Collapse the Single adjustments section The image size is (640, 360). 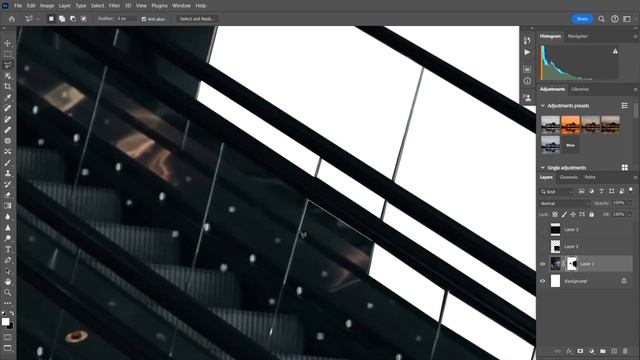tap(543, 168)
